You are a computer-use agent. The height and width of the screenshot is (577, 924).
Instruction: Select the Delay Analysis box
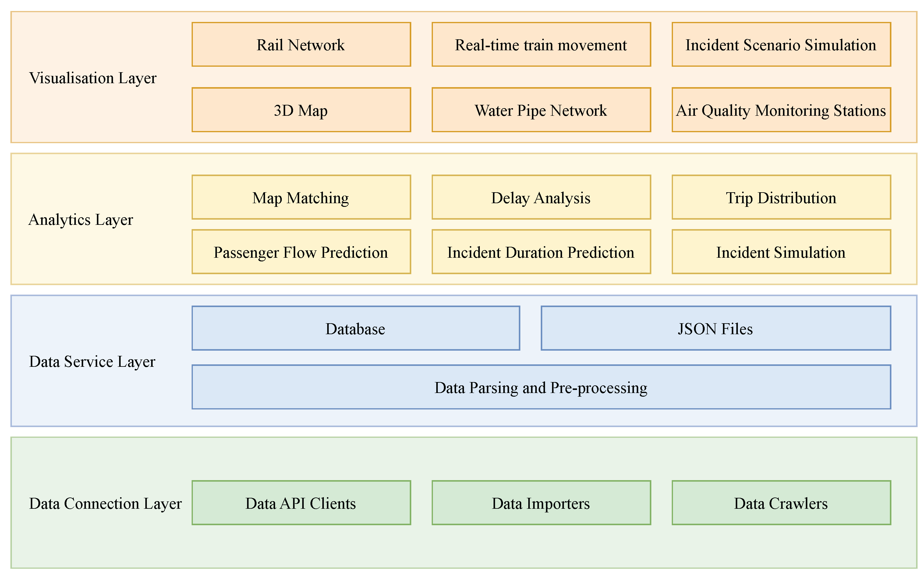coord(541,197)
